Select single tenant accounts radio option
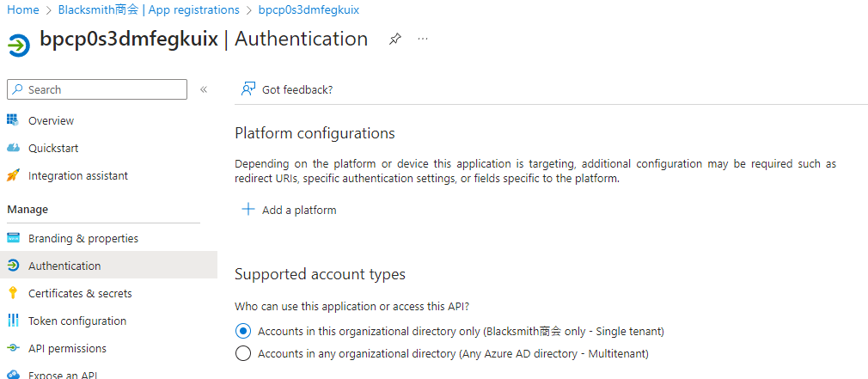 tap(243, 331)
